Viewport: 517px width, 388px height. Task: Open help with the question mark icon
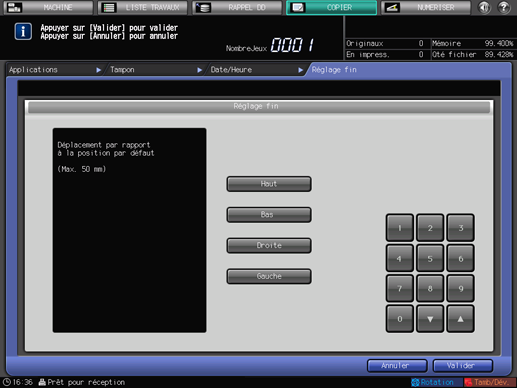(x=504, y=7)
